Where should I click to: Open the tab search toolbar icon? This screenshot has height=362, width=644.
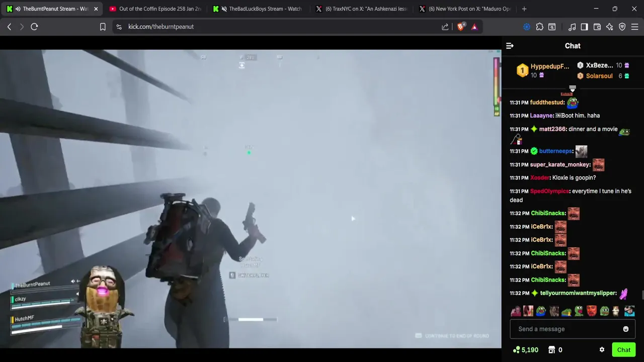tap(552, 27)
